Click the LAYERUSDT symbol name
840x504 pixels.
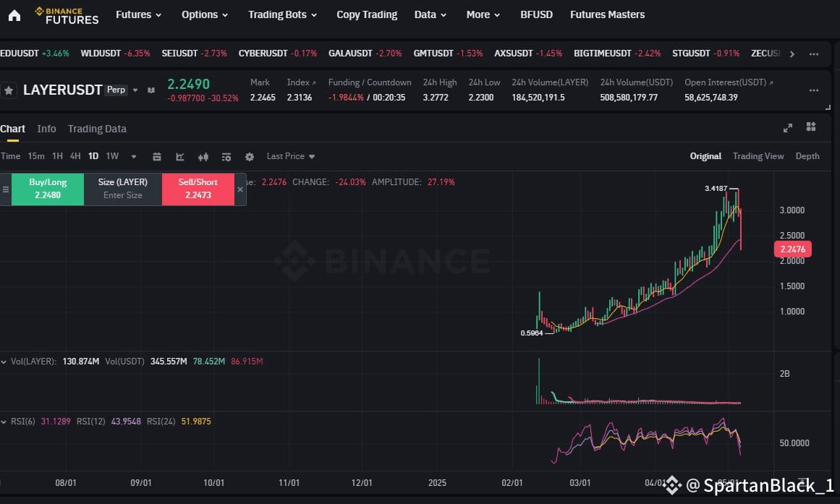[63, 90]
